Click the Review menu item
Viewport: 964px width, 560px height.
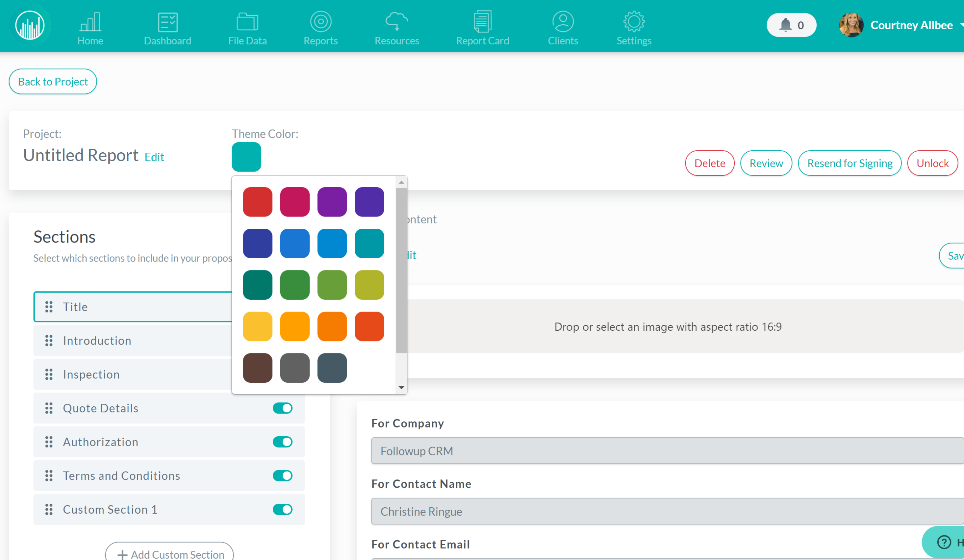[x=765, y=163]
